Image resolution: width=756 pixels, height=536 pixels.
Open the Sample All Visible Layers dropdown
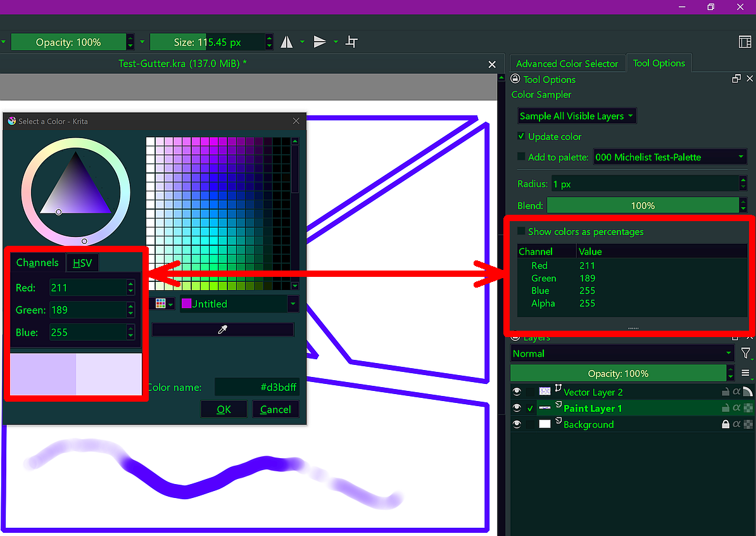click(x=576, y=116)
